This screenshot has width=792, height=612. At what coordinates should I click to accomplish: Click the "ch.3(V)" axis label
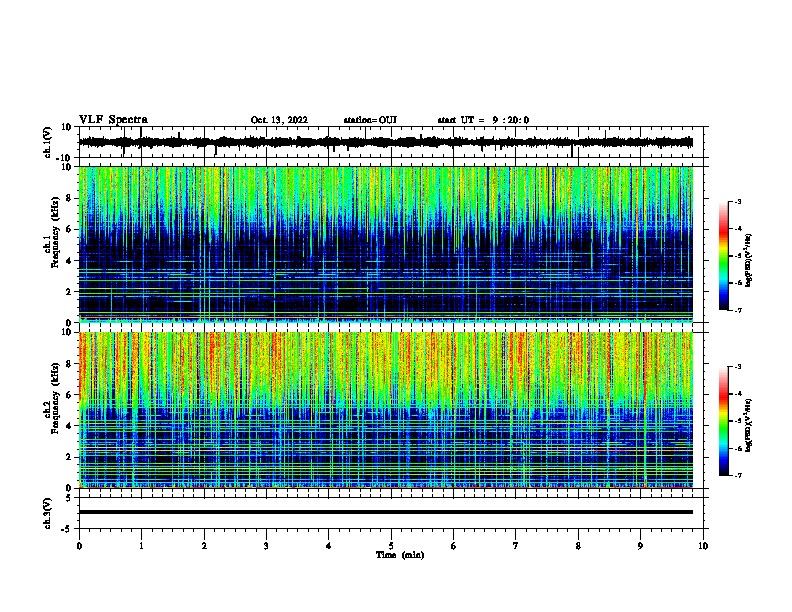(x=48, y=513)
